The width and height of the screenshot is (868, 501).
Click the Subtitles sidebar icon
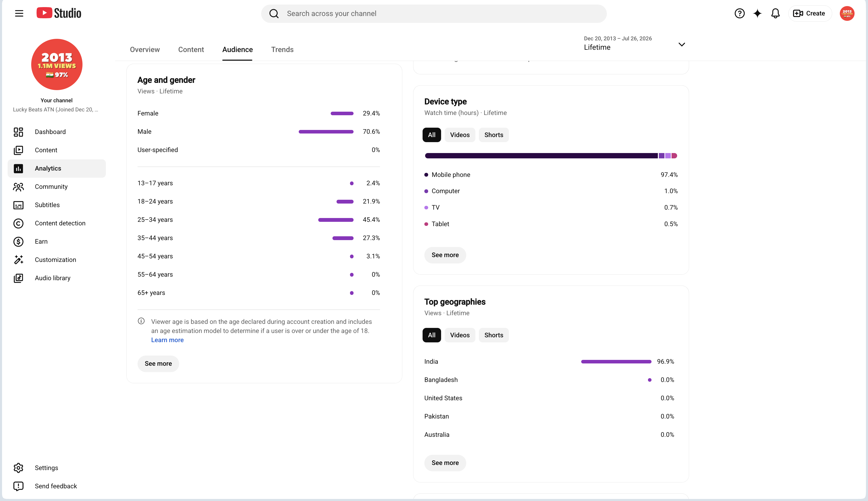tap(18, 205)
